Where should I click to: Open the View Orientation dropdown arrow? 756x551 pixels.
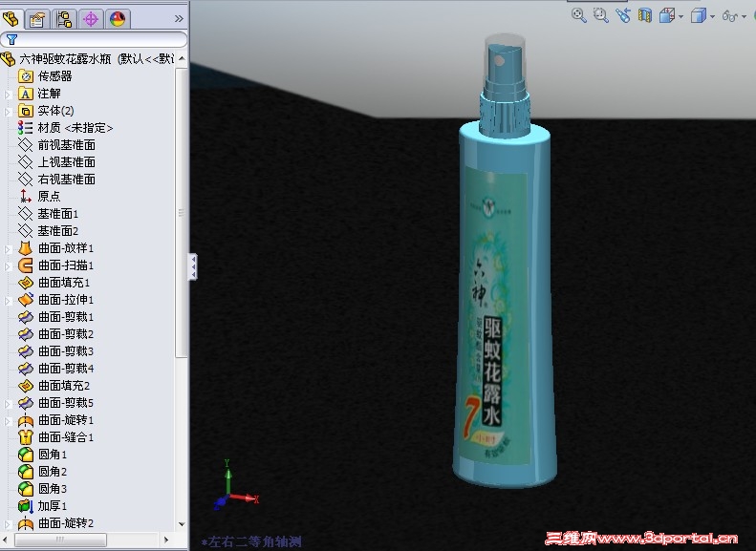[x=680, y=16]
